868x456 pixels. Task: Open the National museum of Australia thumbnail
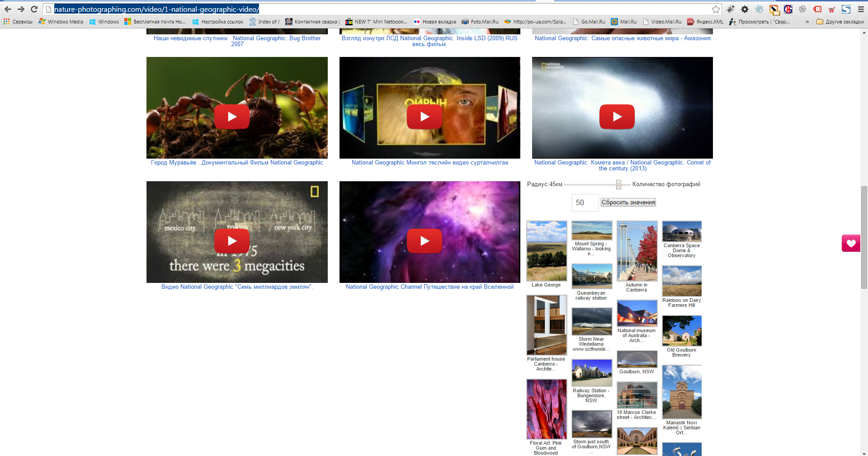pyautogui.click(x=637, y=313)
